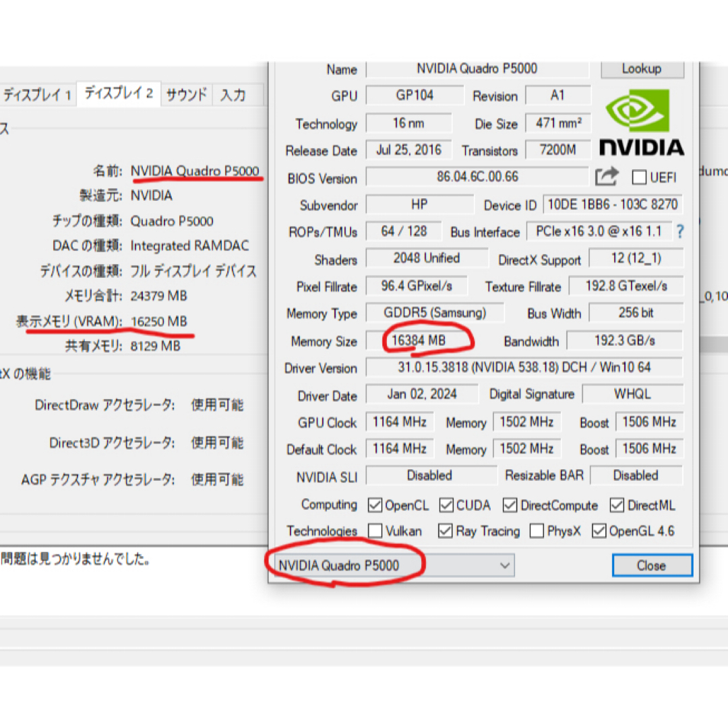The height and width of the screenshot is (728, 728).
Task: Click the Direct3D アクセラレータ status 使用可能
Action: click(217, 442)
